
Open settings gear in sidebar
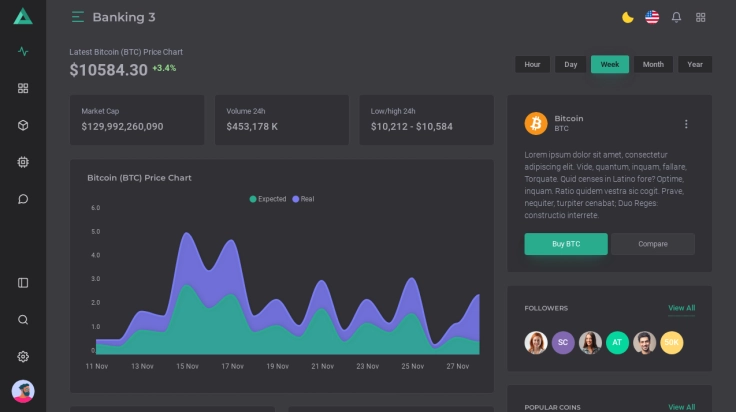click(23, 357)
